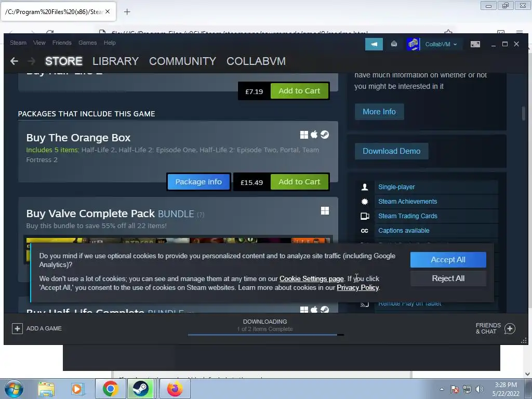Click the Steam Trading Cards icon
Image resolution: width=532 pixels, height=399 pixels.
(364, 216)
